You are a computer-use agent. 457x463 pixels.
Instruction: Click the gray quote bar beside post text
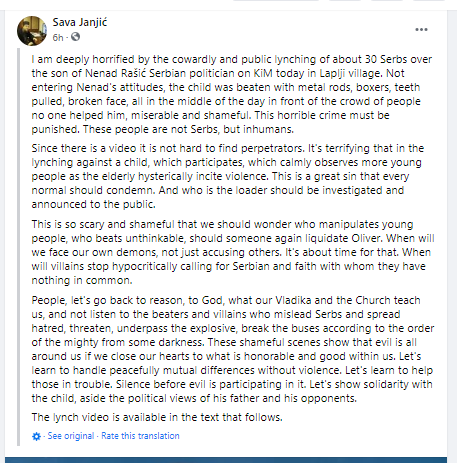click(x=18, y=247)
